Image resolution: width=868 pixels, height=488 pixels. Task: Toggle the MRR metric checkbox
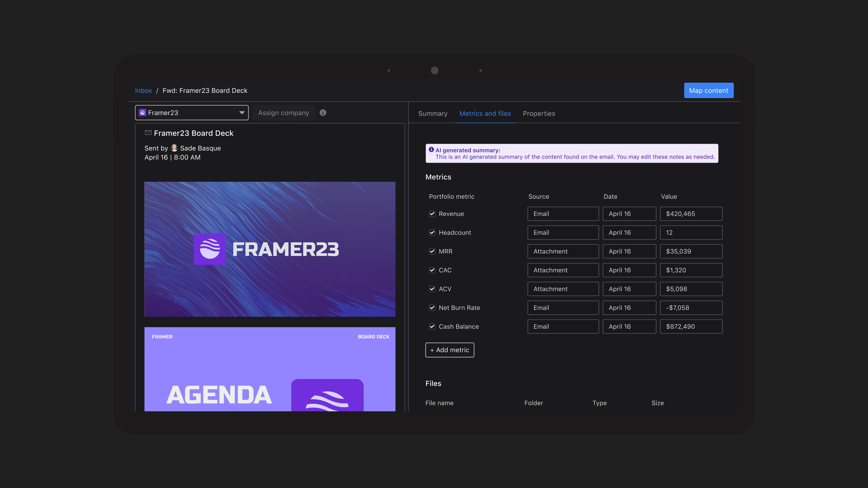pyautogui.click(x=432, y=251)
